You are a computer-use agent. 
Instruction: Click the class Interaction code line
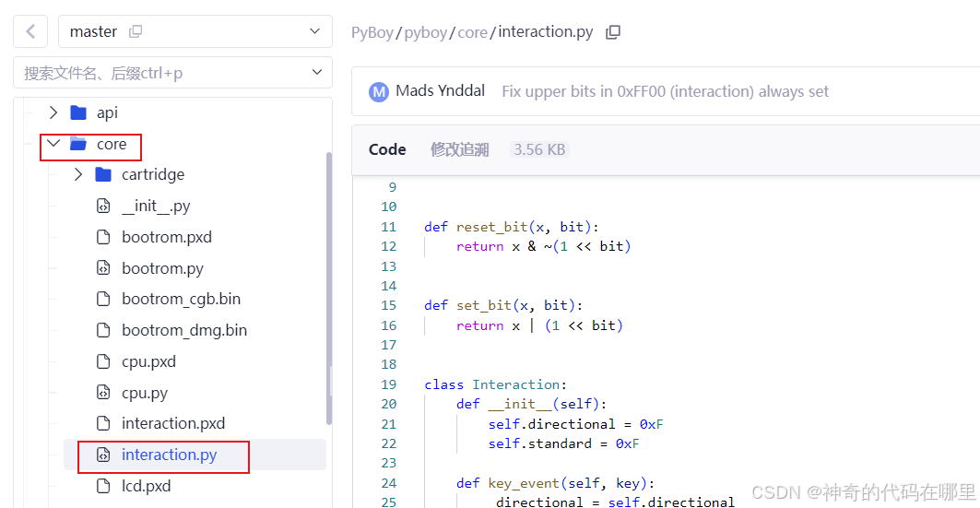coord(495,384)
